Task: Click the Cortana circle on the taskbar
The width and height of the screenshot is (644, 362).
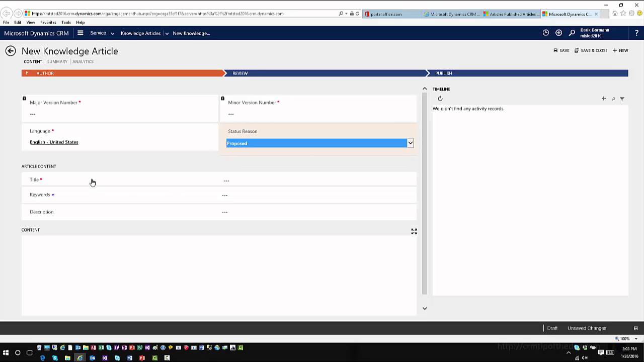Action: click(18, 352)
